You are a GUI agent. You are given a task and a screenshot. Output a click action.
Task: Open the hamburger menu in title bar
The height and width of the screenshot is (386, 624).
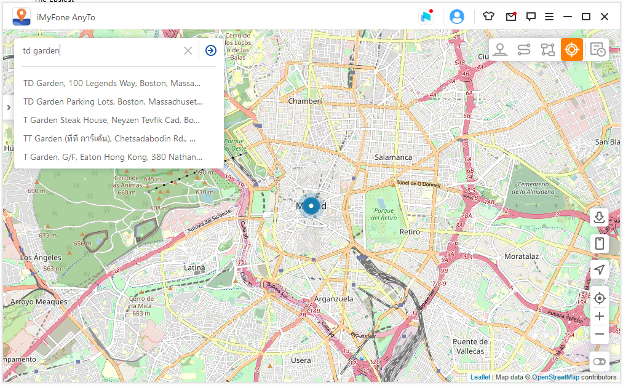[x=549, y=17]
